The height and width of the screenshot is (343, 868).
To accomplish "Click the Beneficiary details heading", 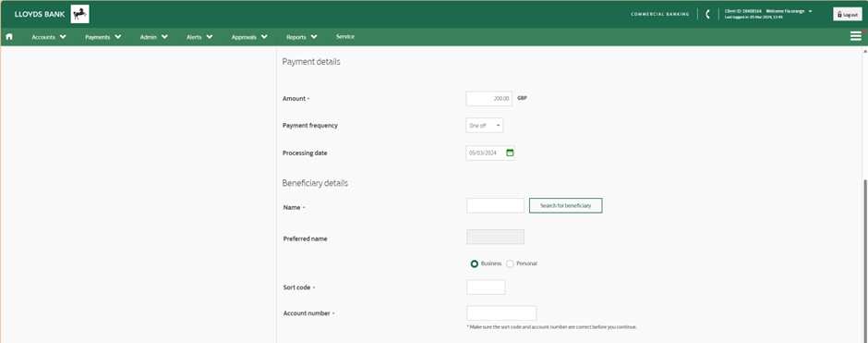I will 315,183.
